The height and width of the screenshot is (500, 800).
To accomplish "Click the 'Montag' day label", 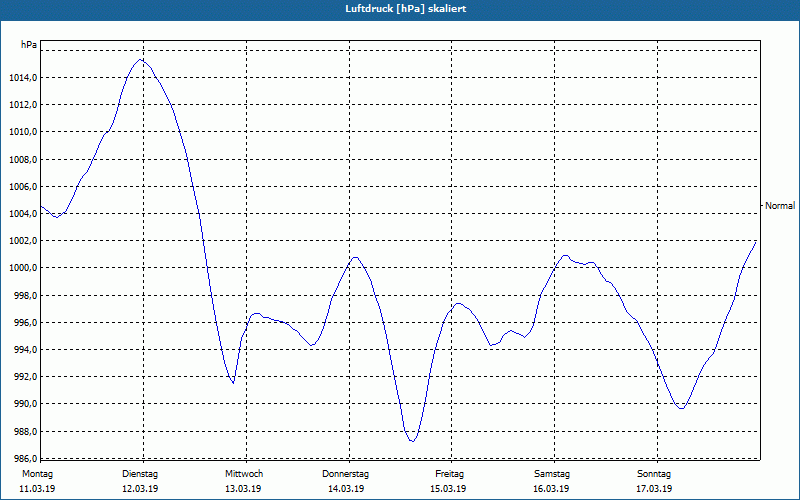I will [x=37, y=474].
